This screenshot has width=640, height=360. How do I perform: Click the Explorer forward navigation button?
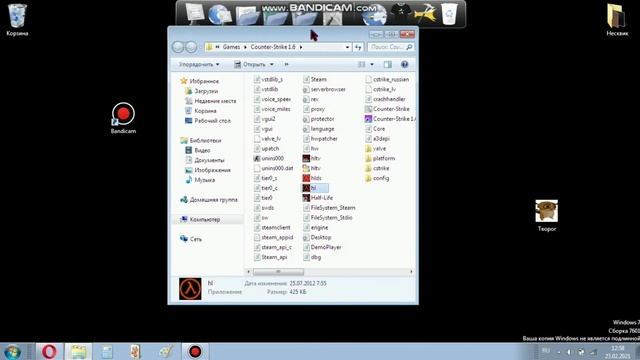[191, 47]
